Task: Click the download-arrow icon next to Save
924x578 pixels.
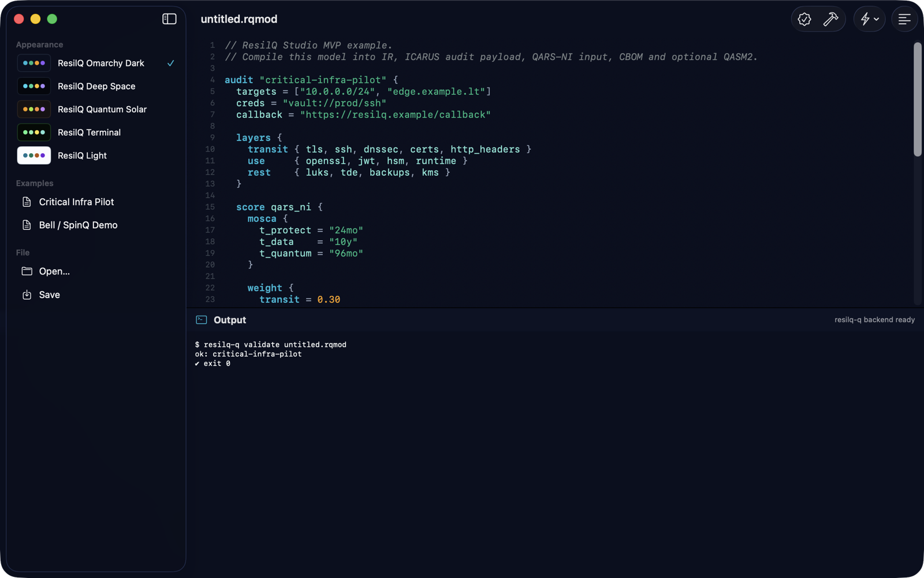Action: click(27, 295)
